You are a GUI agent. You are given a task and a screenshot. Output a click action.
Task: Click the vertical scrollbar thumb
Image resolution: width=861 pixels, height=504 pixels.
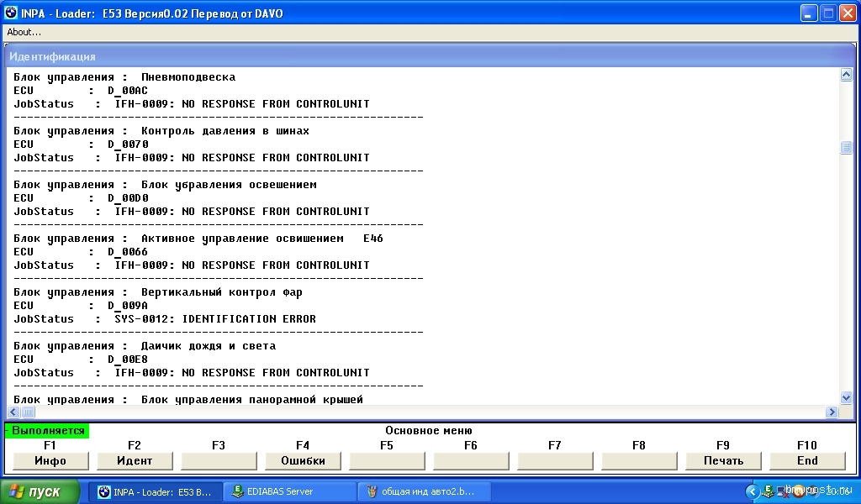(847, 148)
